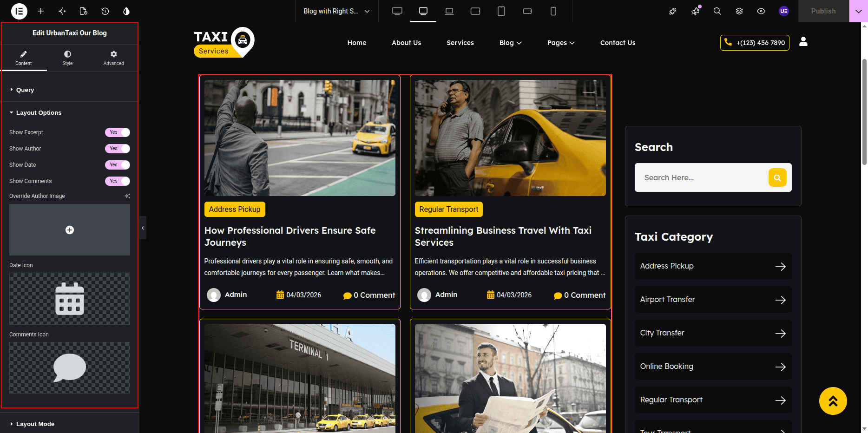Expand the Query section
Screen dimensions: 868x433
pyautogui.click(x=70, y=90)
